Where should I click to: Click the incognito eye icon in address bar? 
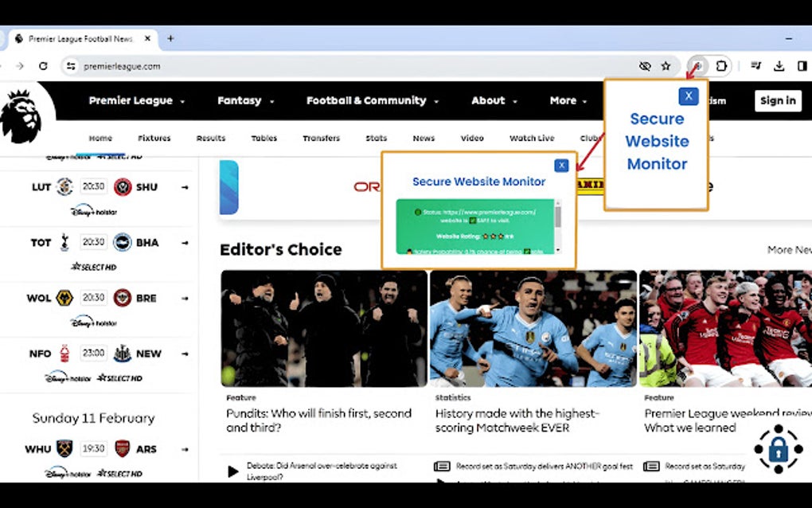645,65
